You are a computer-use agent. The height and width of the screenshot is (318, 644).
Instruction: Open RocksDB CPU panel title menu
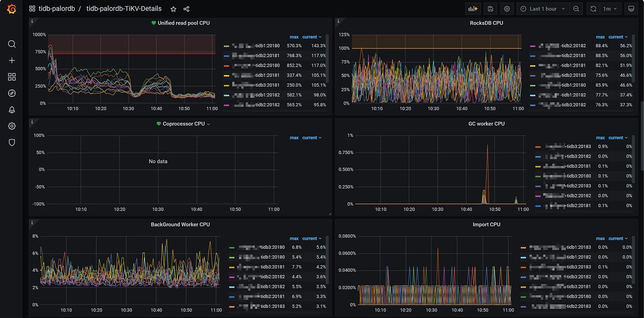click(x=486, y=23)
